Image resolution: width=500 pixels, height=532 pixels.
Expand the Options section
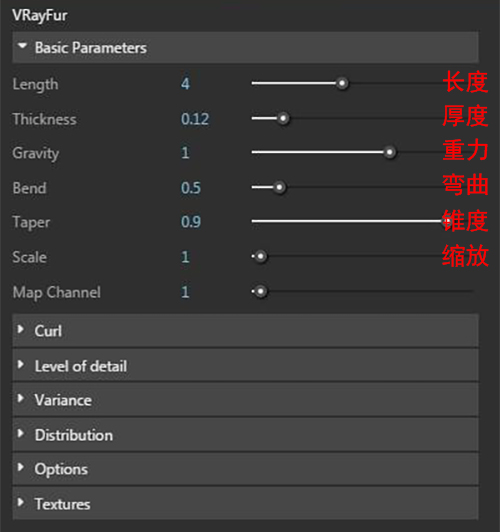245,469
